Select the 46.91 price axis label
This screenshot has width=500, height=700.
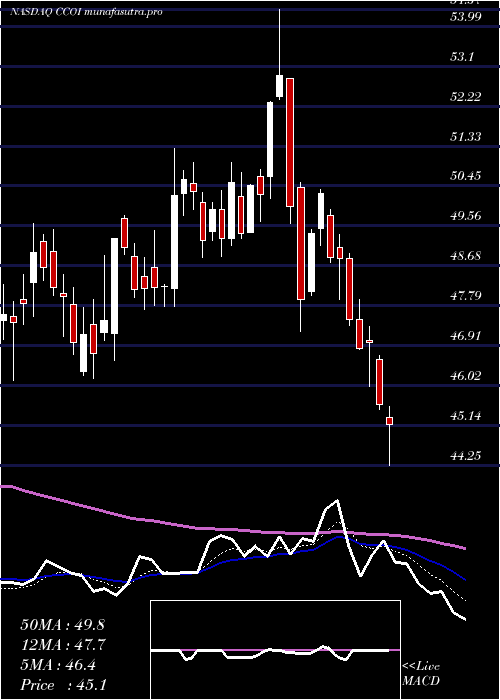tap(466, 335)
